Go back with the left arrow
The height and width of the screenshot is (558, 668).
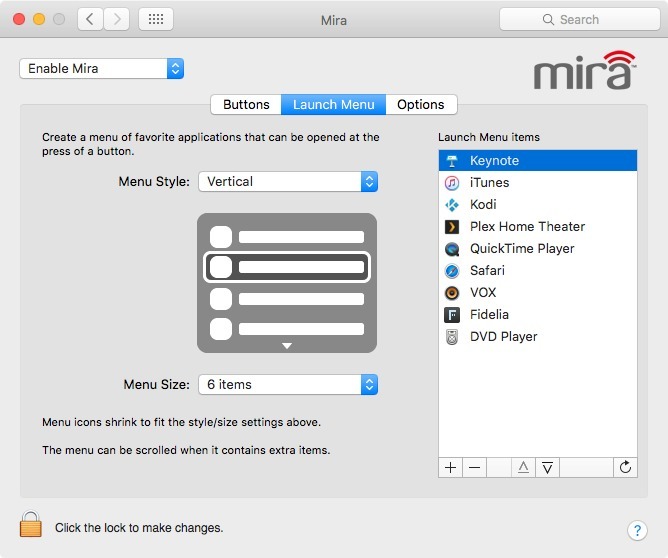[x=90, y=19]
